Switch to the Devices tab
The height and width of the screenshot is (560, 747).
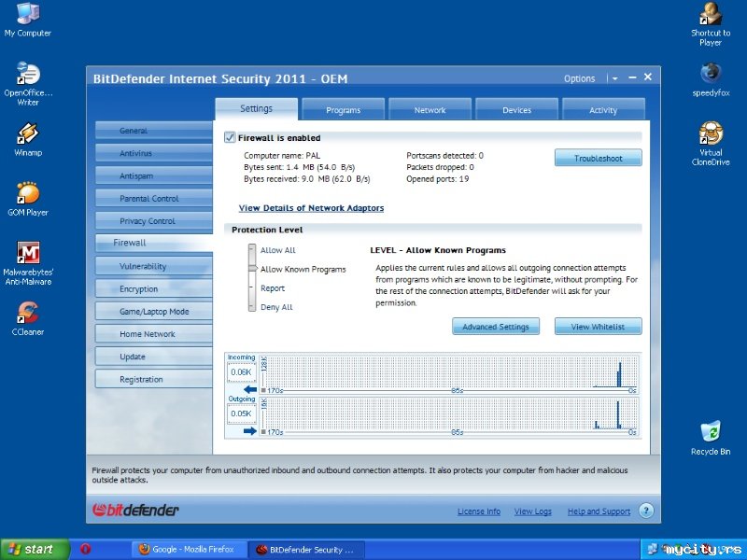[516, 109]
